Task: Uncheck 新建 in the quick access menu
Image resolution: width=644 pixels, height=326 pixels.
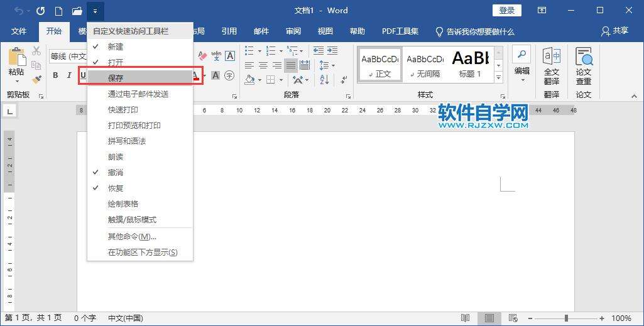Action: coord(115,46)
